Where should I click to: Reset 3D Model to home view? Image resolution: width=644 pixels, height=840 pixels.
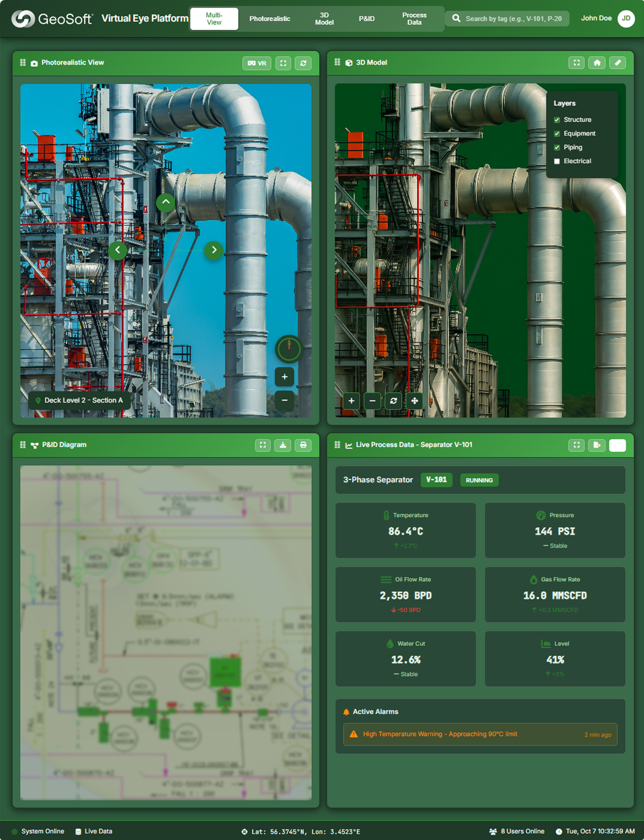click(597, 63)
